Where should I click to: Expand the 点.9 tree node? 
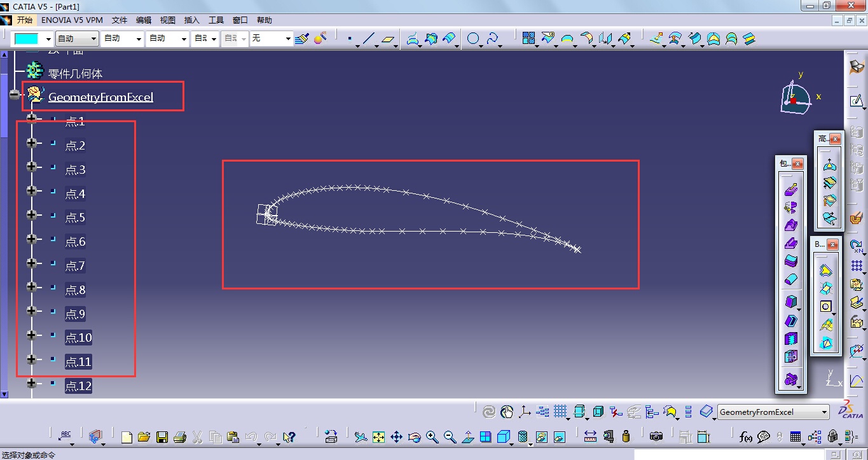pyautogui.click(x=31, y=311)
